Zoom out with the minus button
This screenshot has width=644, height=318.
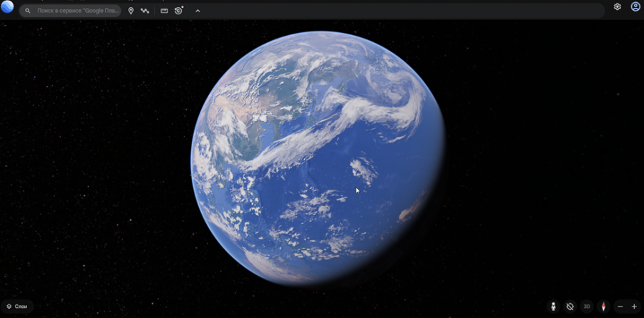(620, 307)
